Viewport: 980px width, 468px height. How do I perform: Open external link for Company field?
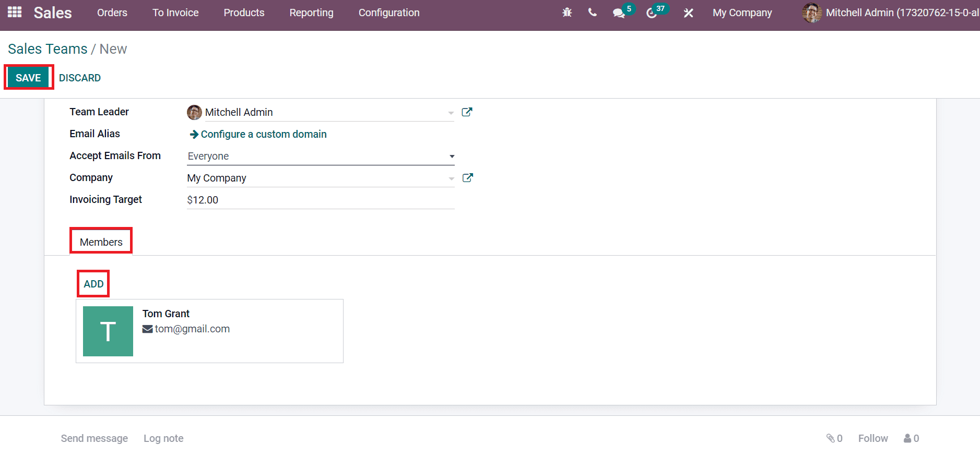click(x=468, y=178)
